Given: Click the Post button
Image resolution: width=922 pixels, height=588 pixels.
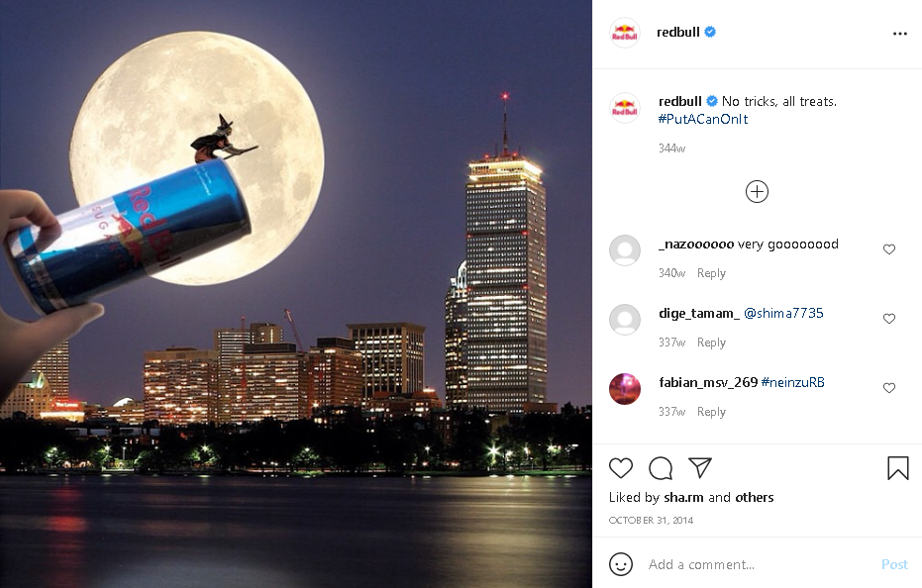Looking at the screenshot, I should coord(894,564).
